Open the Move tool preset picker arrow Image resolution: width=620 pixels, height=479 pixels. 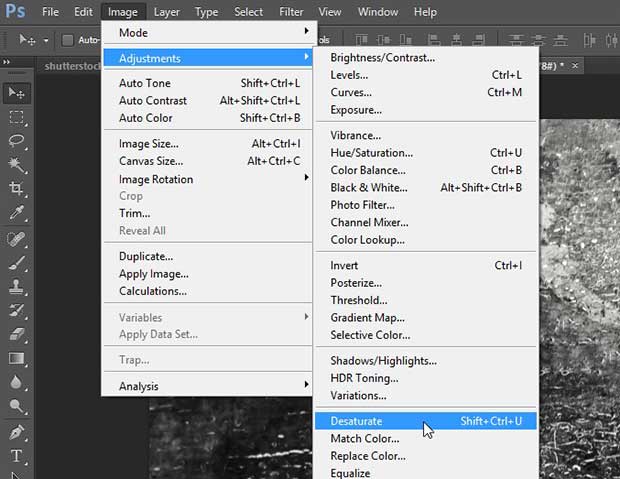coord(45,41)
